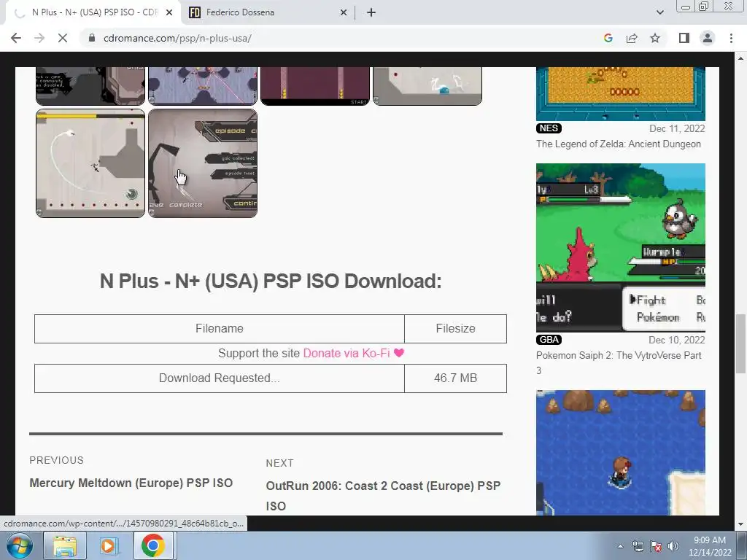Open the blue water game thumbnail

point(620,452)
